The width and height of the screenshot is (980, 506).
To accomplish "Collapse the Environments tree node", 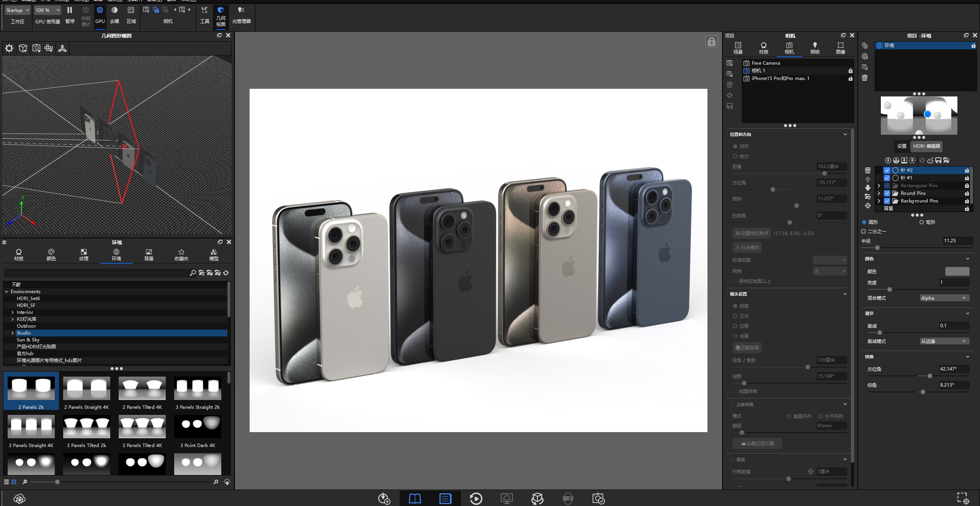I will click(x=7, y=292).
